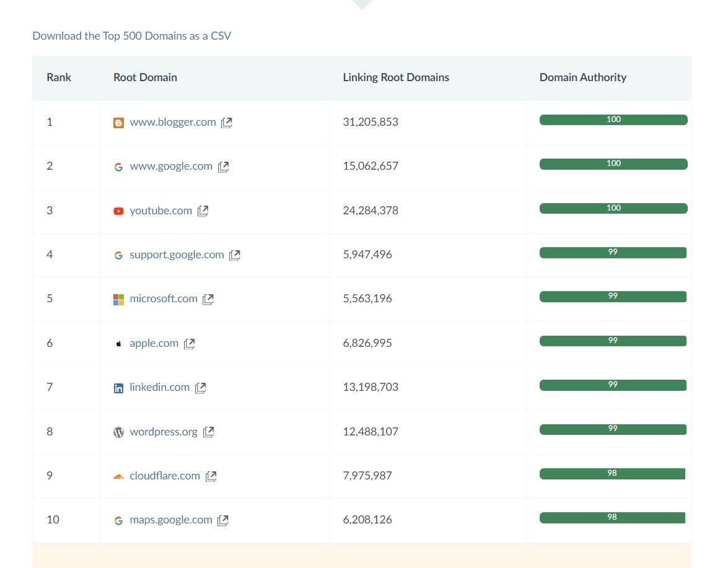Open external link icon beside cloudflare.com
This screenshot has height=568, width=728.
(211, 476)
